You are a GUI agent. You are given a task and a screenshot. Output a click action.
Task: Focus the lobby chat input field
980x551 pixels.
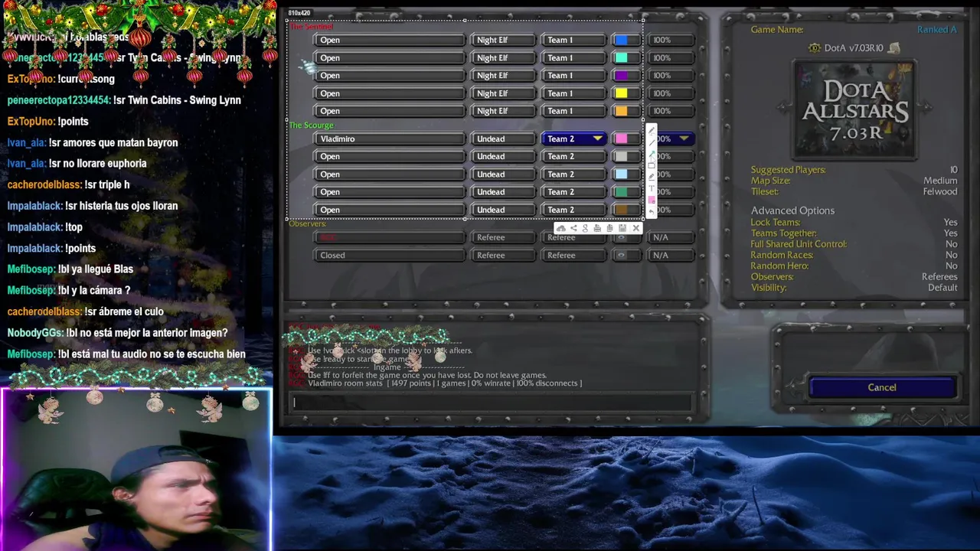point(491,402)
